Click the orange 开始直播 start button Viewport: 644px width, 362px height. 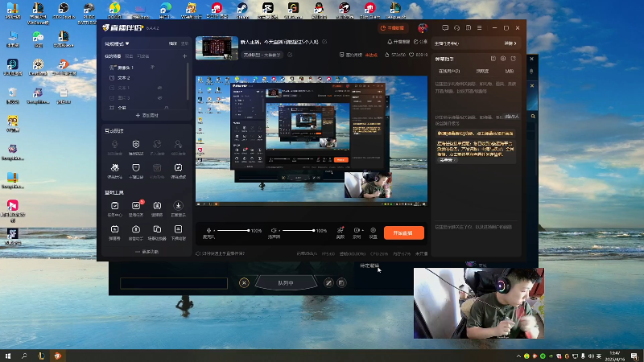pos(404,232)
